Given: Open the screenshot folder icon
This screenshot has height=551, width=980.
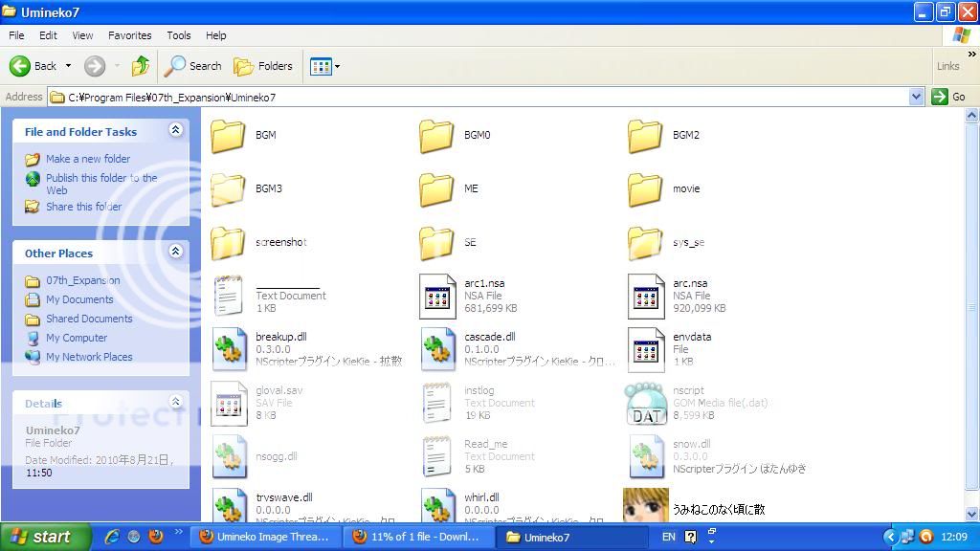Looking at the screenshot, I should (x=228, y=243).
